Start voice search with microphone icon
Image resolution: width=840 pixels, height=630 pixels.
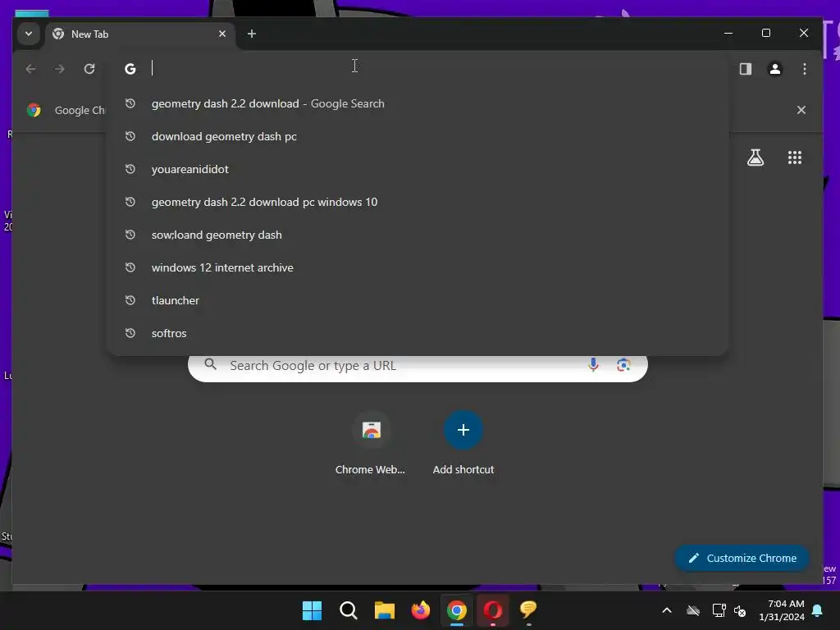tap(593, 365)
